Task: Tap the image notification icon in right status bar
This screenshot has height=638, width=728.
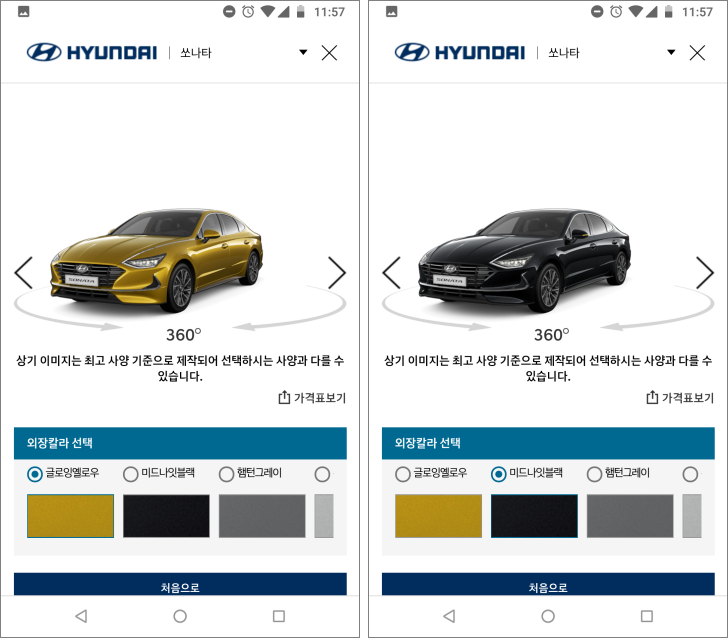Action: coord(391,12)
